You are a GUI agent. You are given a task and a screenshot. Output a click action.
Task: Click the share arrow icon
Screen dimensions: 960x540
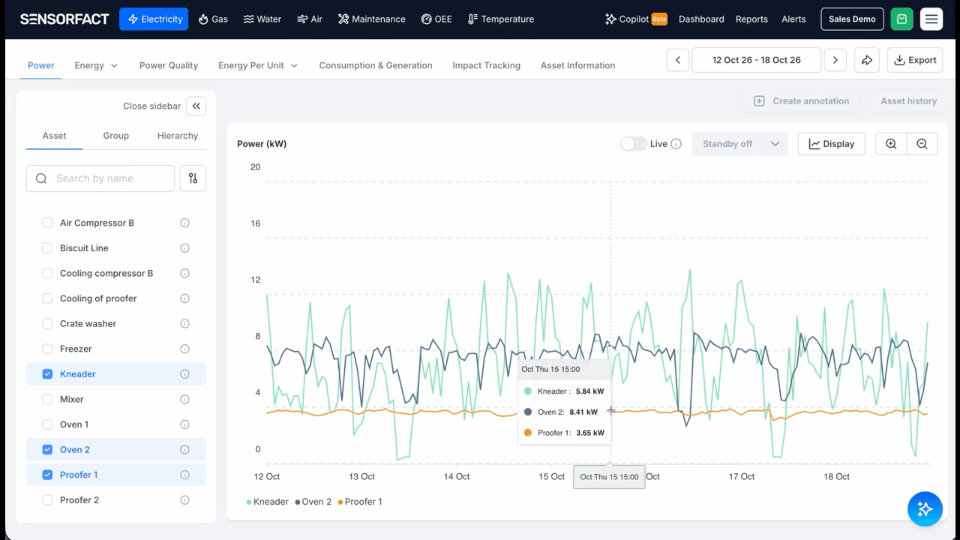tap(867, 60)
